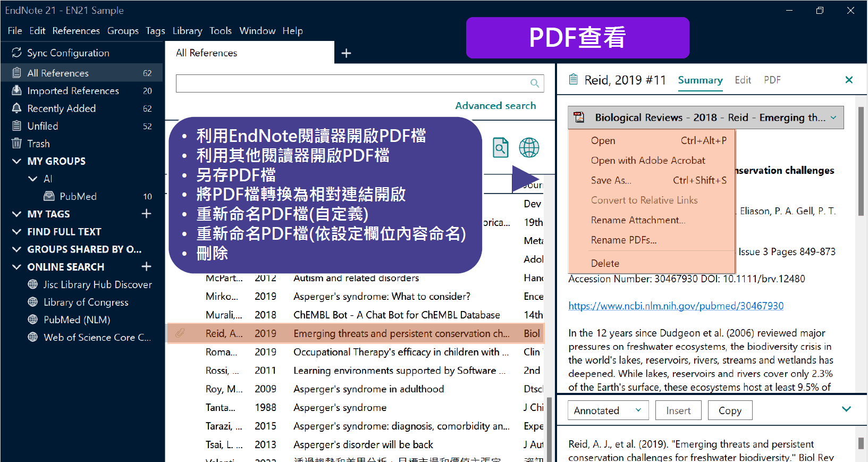The image size is (868, 462).
Task: Open the Window menu
Action: coord(257,31)
